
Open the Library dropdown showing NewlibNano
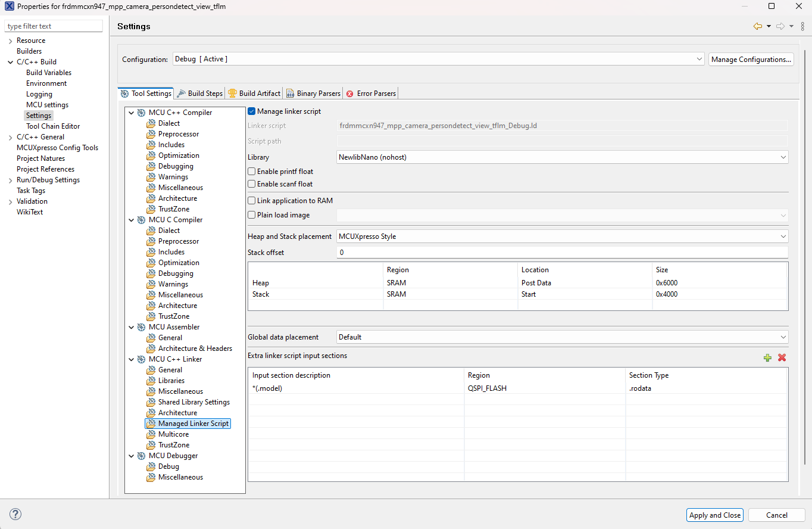[x=782, y=157]
